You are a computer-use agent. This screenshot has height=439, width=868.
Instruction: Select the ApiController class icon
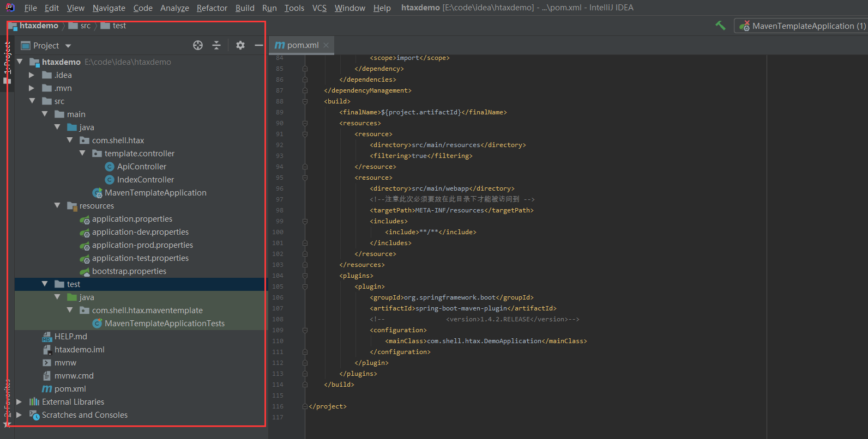110,167
